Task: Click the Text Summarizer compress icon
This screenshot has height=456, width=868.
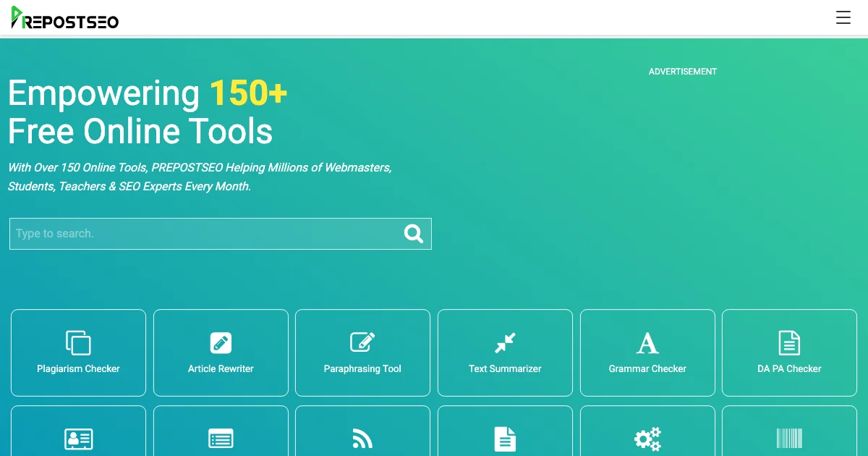Action: click(x=505, y=342)
